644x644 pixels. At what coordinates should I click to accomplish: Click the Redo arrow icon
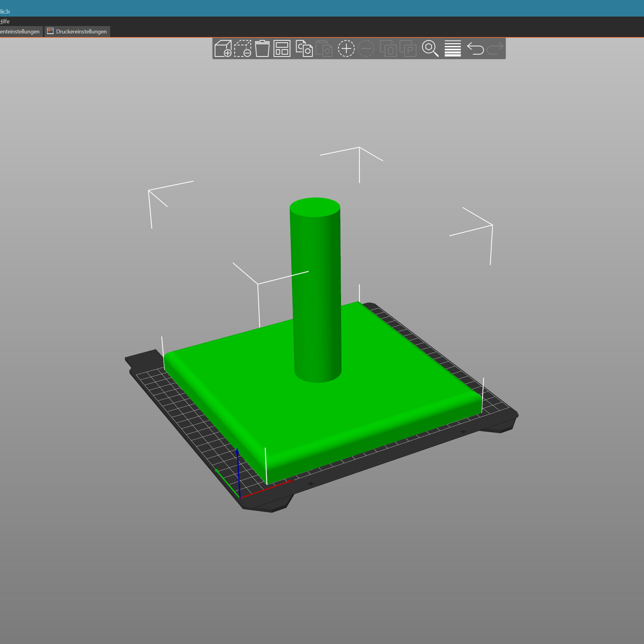(x=495, y=49)
